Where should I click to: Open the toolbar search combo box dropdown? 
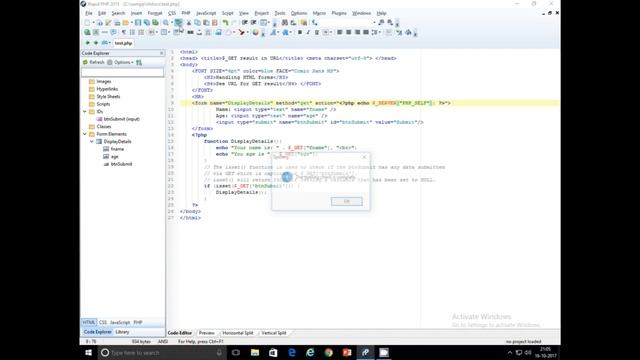(x=374, y=22)
